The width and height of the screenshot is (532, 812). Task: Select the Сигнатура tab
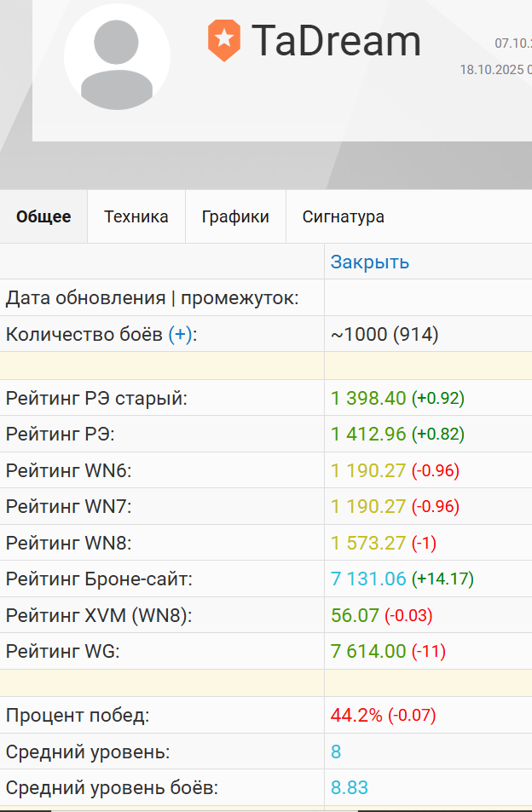click(344, 216)
